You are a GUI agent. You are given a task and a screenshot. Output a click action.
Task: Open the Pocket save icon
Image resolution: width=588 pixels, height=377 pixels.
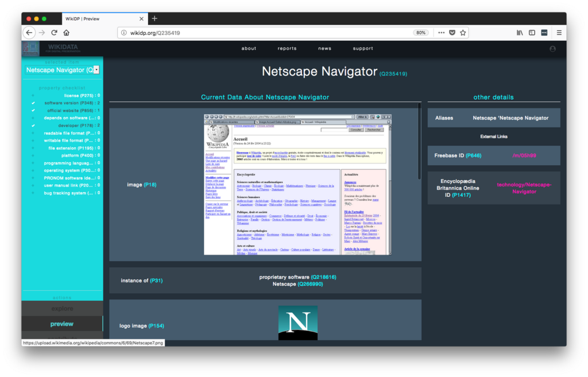click(452, 33)
